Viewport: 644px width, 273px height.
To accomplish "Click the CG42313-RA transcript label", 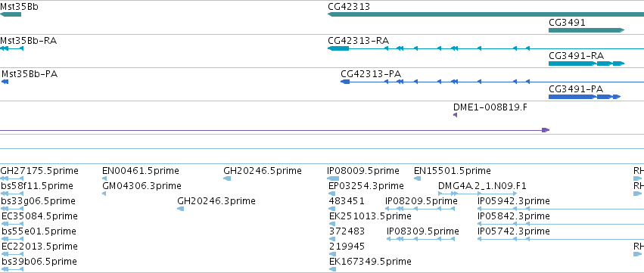I will coord(358,41).
